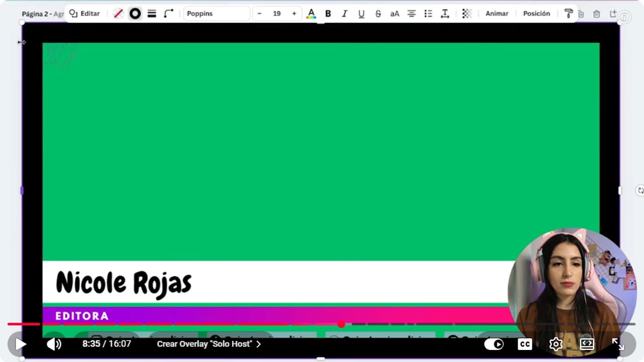Open the Animar menu
Image resolution: width=644 pixels, height=362 pixels.
pos(497,14)
